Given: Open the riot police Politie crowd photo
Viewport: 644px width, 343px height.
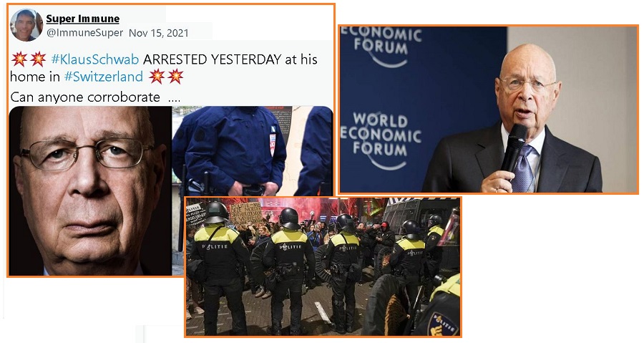Looking at the screenshot, I should point(323,266).
